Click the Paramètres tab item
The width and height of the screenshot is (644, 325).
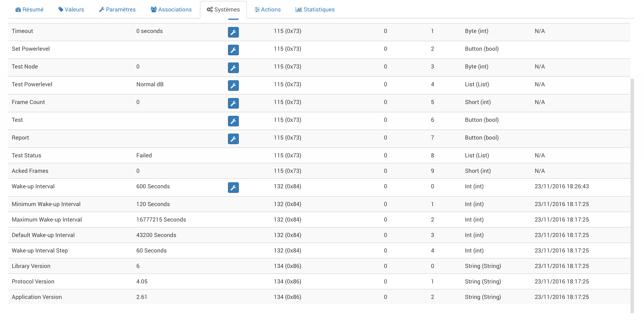tap(117, 9)
